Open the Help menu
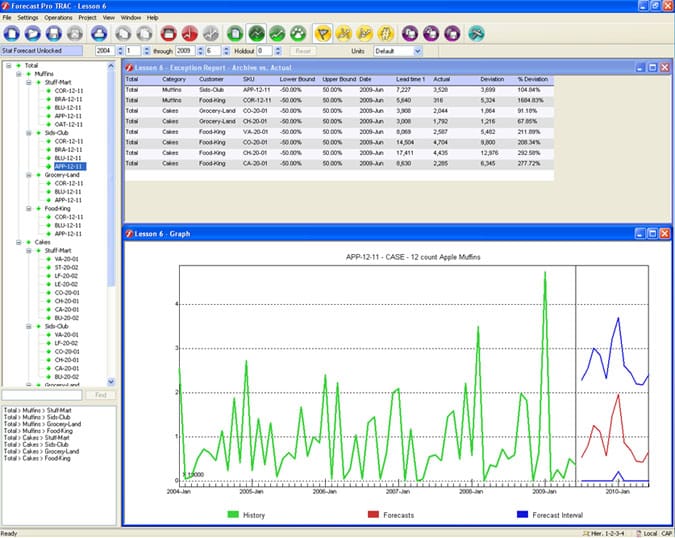Viewport: 675px width, 538px height. [x=152, y=18]
